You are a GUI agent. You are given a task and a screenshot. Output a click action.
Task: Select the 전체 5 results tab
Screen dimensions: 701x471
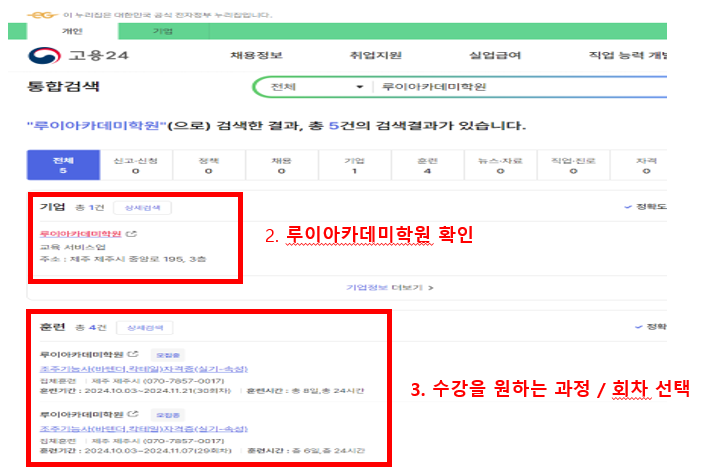(63, 165)
